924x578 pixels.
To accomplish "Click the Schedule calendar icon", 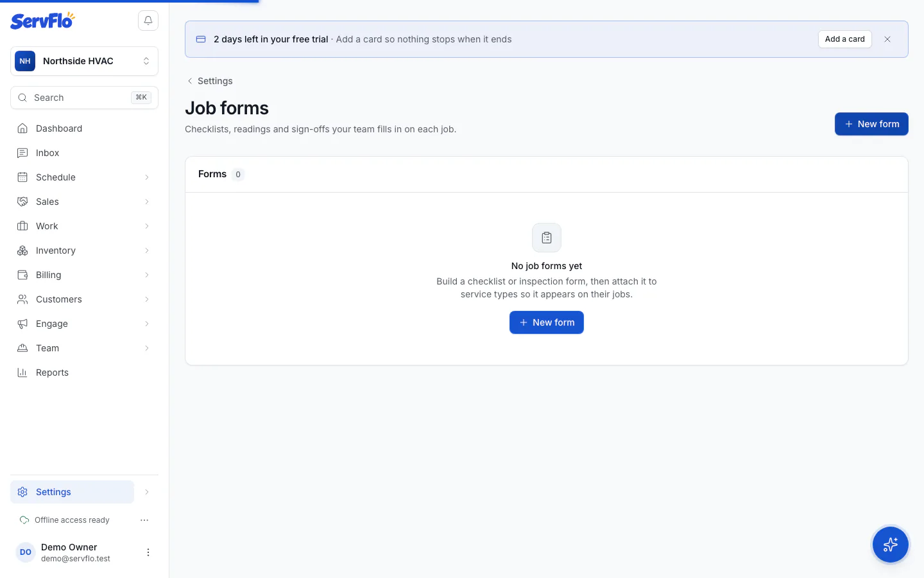I will pos(22,177).
